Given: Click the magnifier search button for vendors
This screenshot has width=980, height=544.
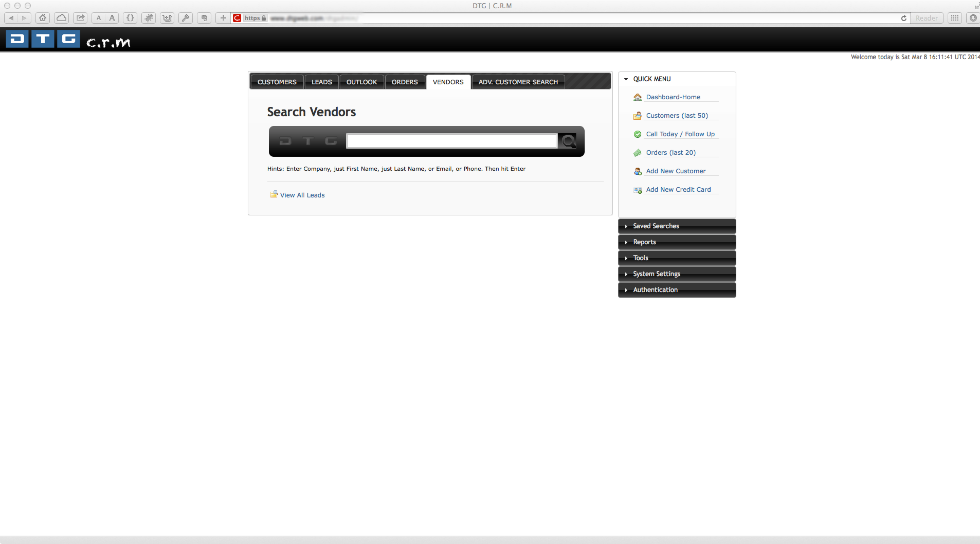Looking at the screenshot, I should coord(568,141).
